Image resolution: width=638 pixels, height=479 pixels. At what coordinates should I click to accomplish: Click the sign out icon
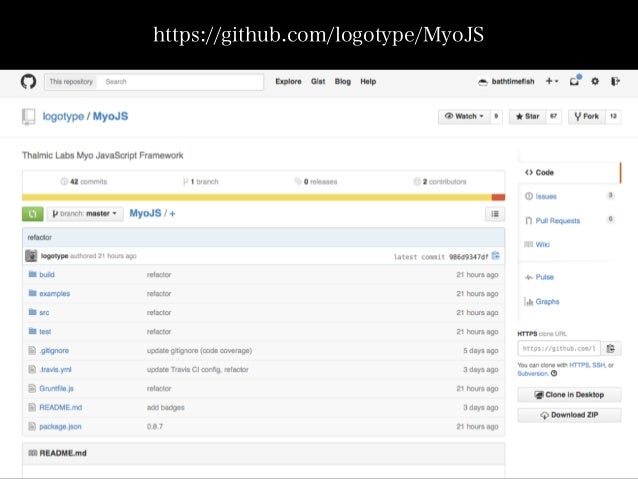(x=615, y=81)
